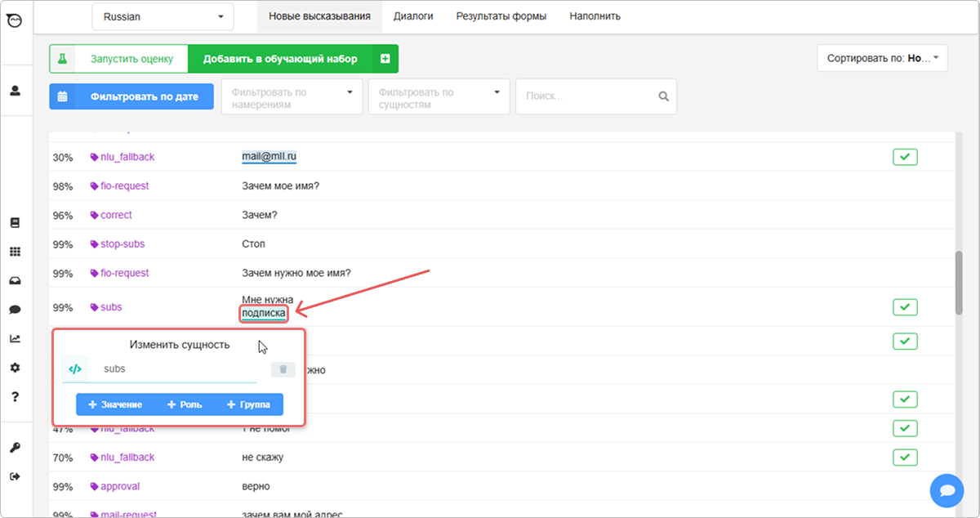980x518 pixels.
Task: Toggle the checkmark for 'Мне нужна подписка' row
Action: [905, 307]
